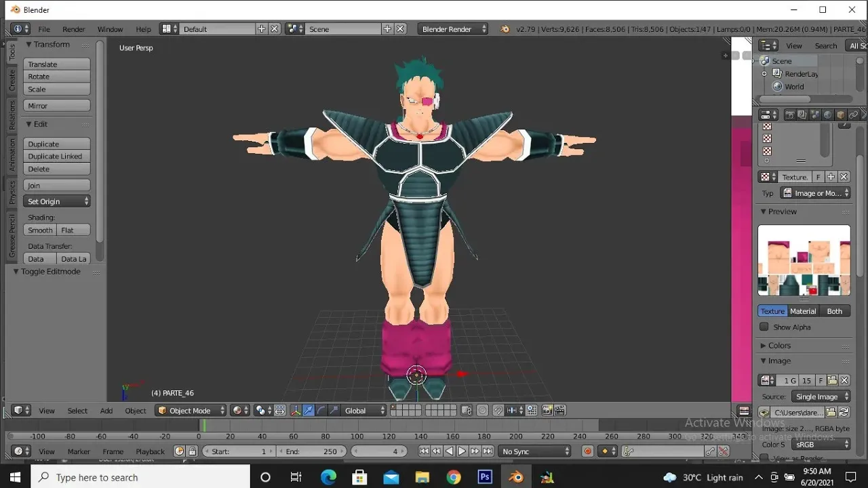
Task: Open the No Sync dropdown
Action: click(x=536, y=451)
